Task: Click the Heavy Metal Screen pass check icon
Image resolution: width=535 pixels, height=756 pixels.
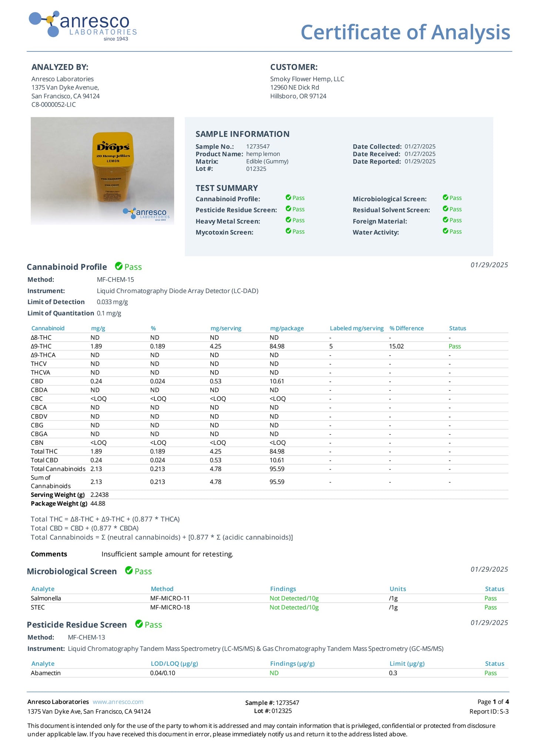Action: 288,220
